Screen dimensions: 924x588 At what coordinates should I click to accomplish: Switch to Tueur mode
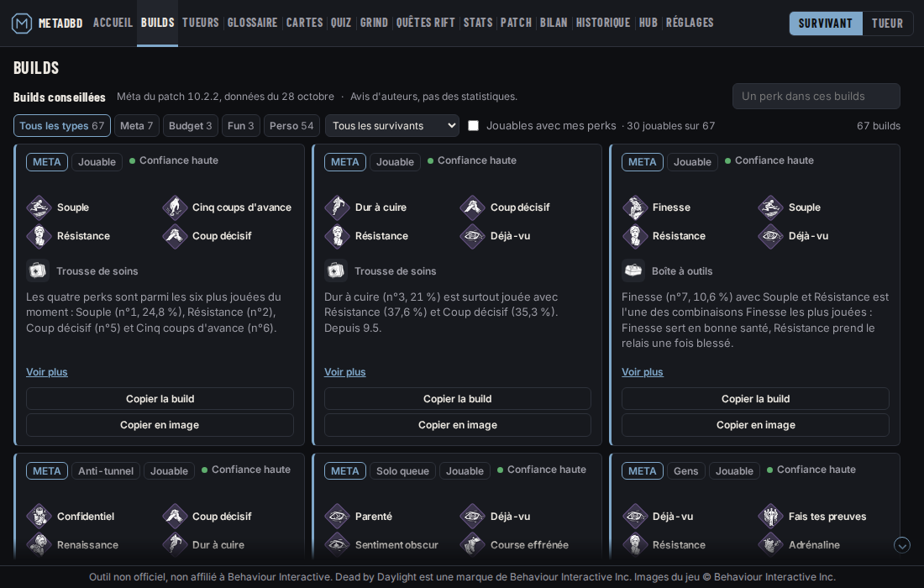tap(888, 24)
